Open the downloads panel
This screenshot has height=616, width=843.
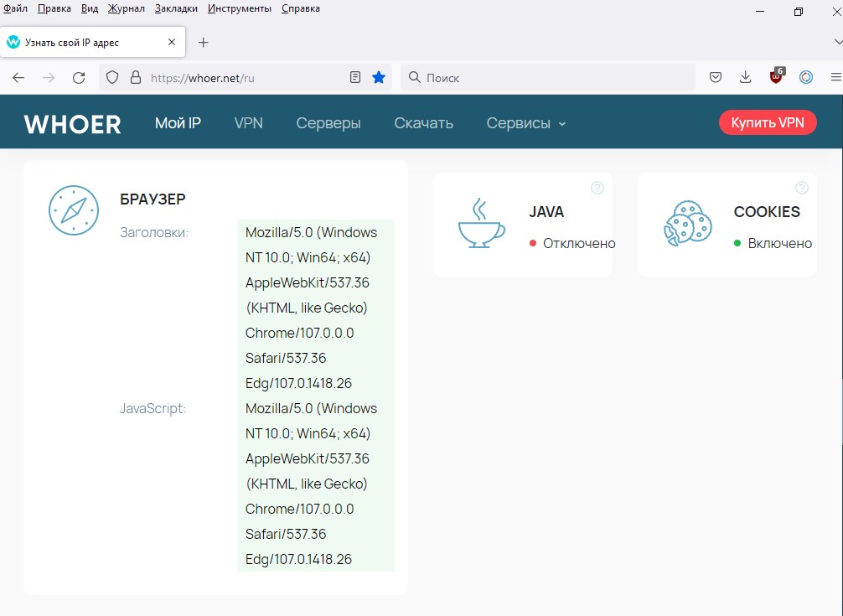tap(745, 78)
